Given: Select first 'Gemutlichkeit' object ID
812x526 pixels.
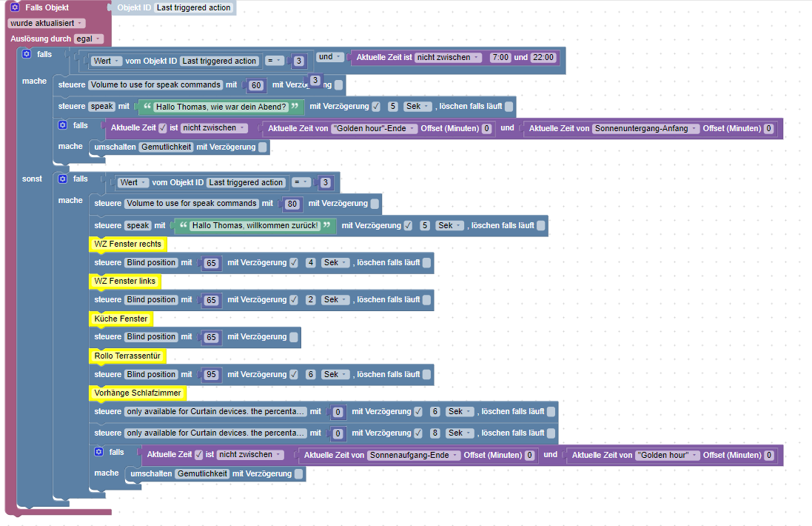Looking at the screenshot, I should click(167, 147).
